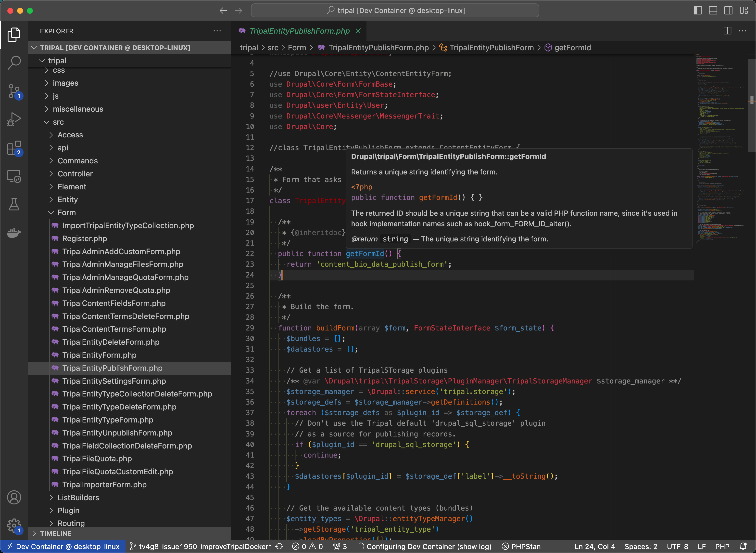
Task: Expand the TIMELINE section
Action: [x=129, y=534]
